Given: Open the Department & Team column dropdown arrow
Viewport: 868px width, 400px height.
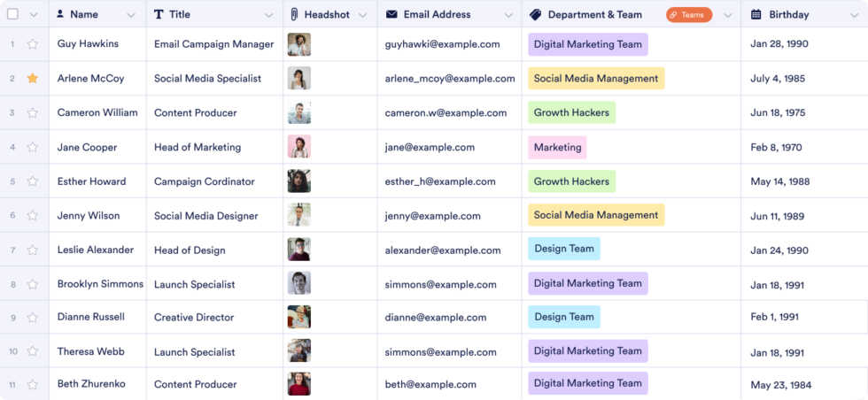Looking at the screenshot, I should point(728,15).
